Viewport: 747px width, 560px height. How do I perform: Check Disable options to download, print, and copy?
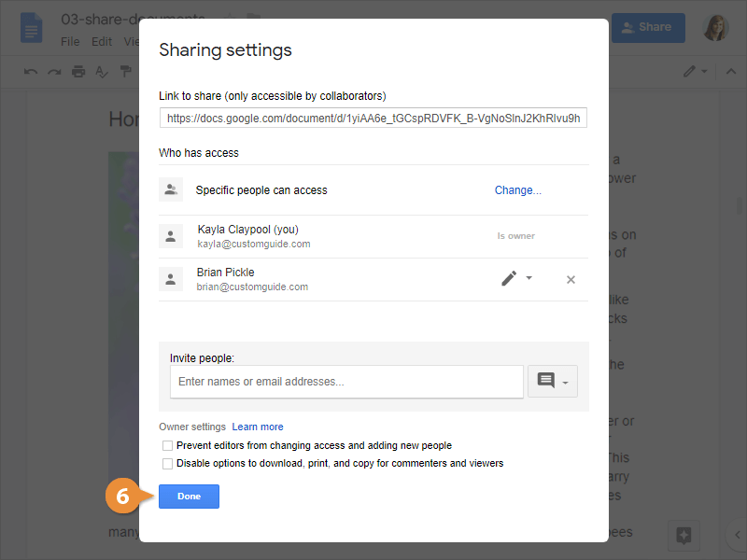pos(168,463)
